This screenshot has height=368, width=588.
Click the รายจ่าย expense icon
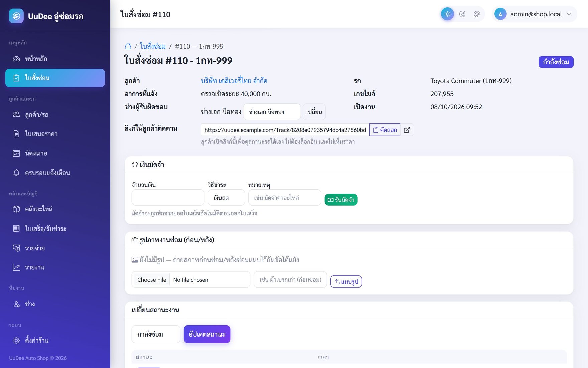(16, 248)
